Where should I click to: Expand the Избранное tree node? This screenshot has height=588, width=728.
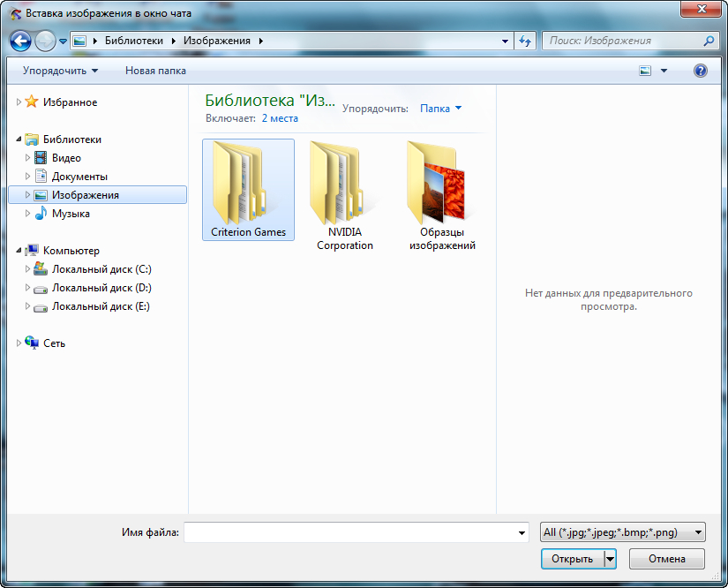(19, 102)
